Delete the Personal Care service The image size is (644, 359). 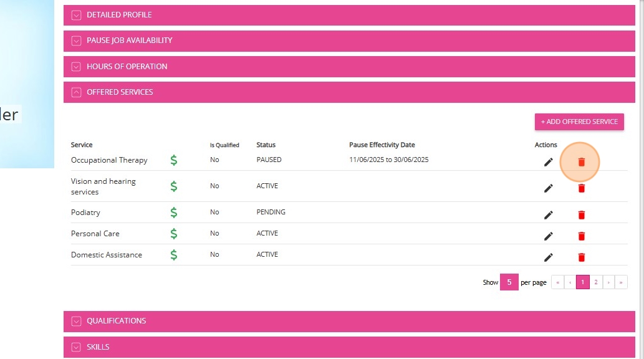pyautogui.click(x=581, y=236)
